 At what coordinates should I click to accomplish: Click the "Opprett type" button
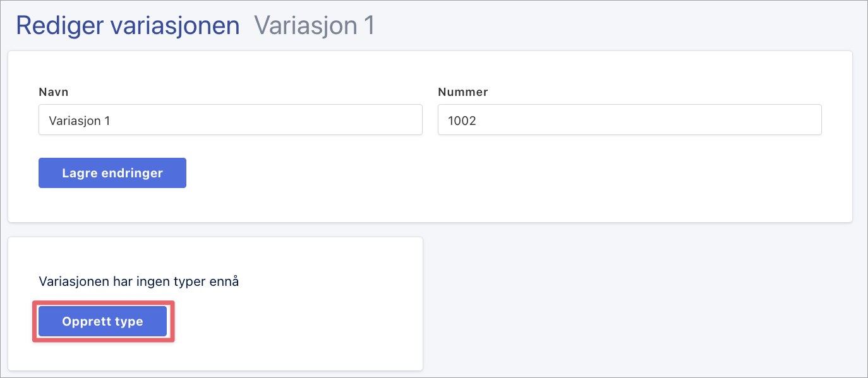pos(102,322)
